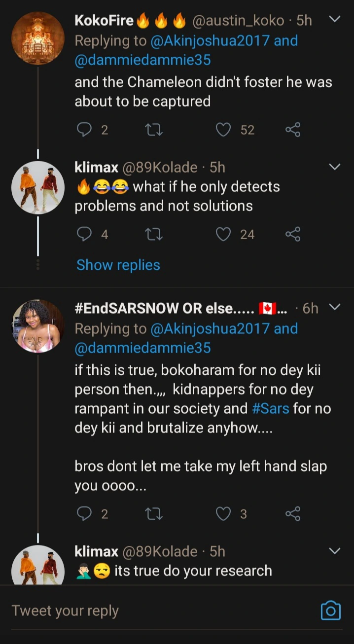Reply to klimax's problems and solutions tweet
This screenshot has height=644, width=354.
coord(85,234)
